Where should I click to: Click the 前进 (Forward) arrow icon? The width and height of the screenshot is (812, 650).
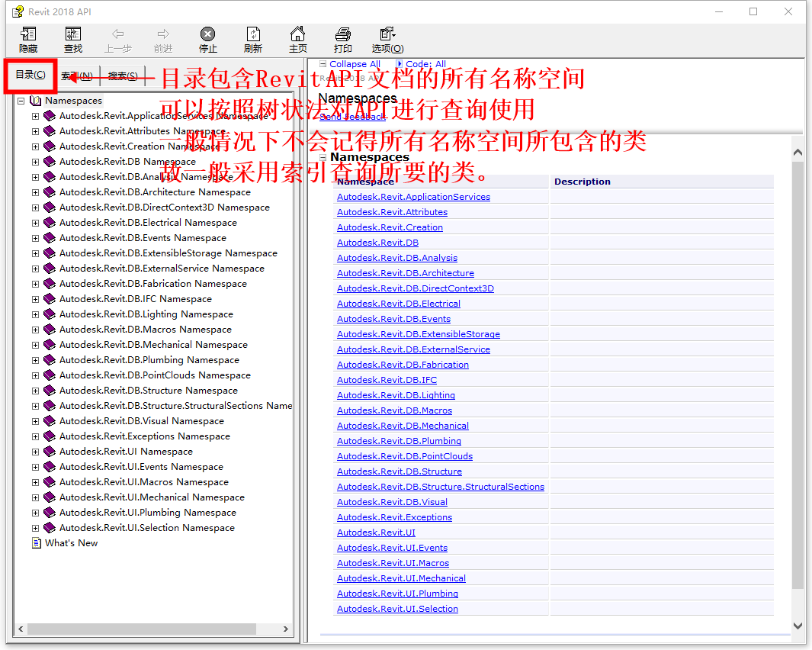coord(163,34)
